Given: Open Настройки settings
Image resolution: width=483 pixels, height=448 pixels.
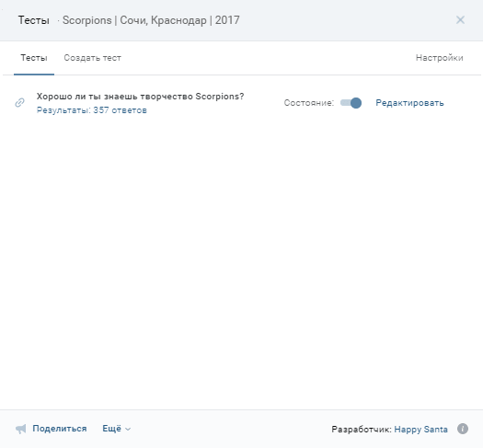Looking at the screenshot, I should click(x=439, y=58).
